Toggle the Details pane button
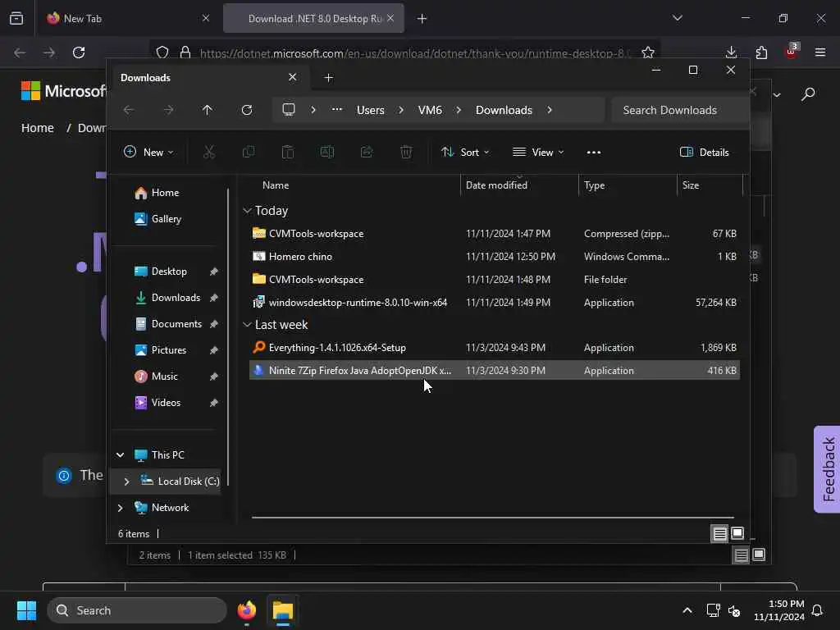 point(704,152)
